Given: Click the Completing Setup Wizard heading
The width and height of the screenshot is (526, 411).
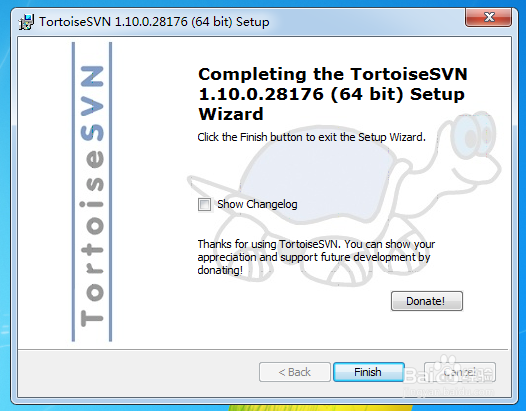Looking at the screenshot, I should click(332, 94).
